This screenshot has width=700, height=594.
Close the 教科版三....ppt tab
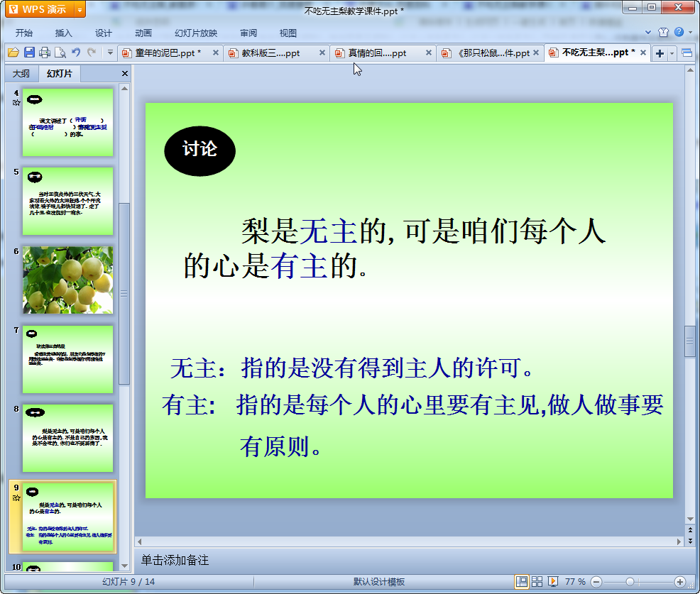pyautogui.click(x=322, y=53)
